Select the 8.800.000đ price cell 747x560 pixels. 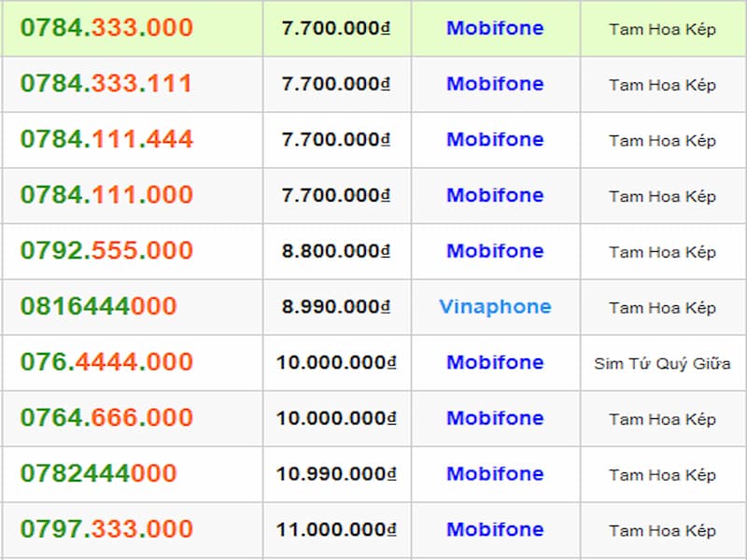click(x=336, y=251)
